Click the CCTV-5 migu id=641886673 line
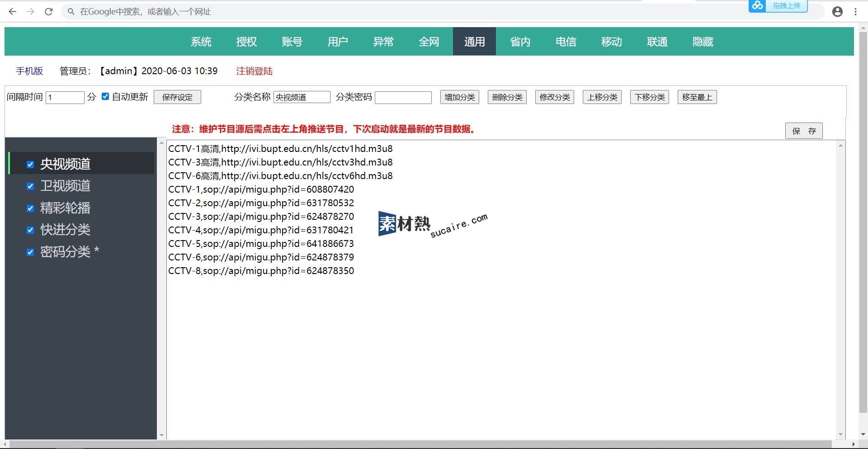This screenshot has height=449, width=868. [x=261, y=244]
